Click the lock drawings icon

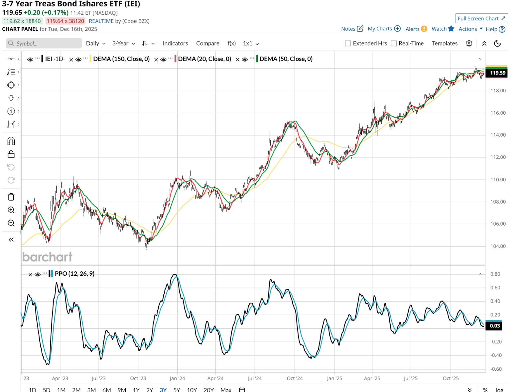[11, 154]
